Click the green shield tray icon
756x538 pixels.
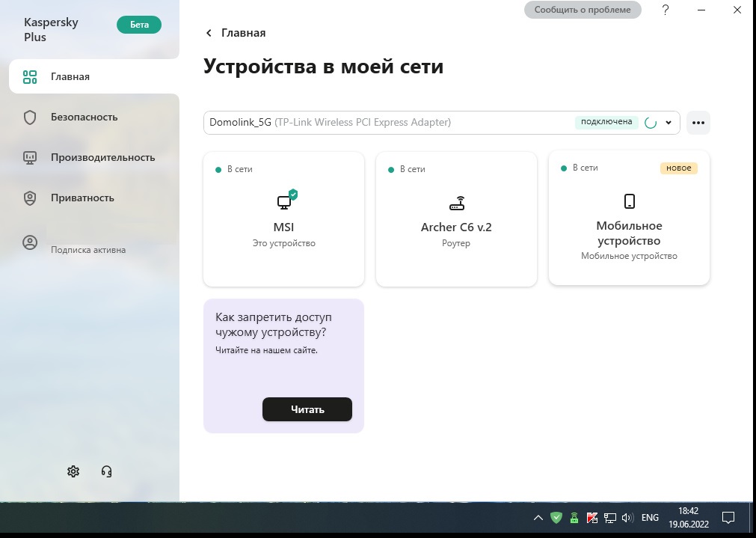pos(556,519)
